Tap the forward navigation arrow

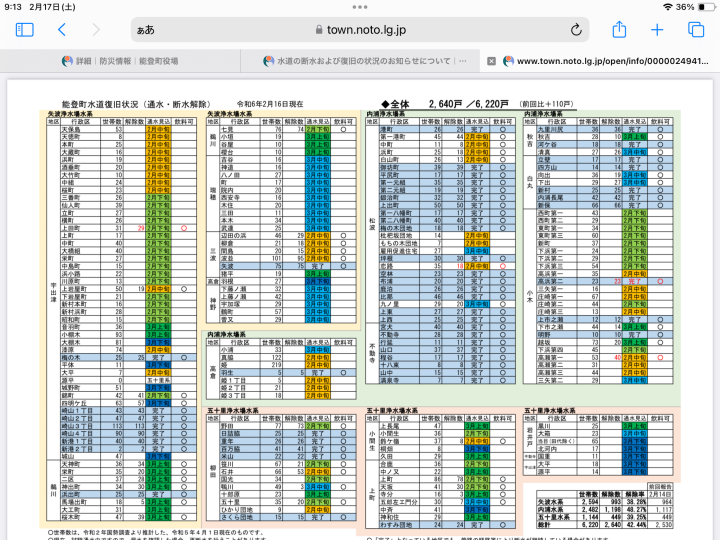pos(95,30)
